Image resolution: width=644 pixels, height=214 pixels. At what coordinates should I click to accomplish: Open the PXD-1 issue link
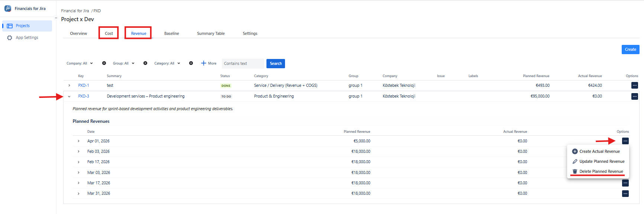pos(84,86)
